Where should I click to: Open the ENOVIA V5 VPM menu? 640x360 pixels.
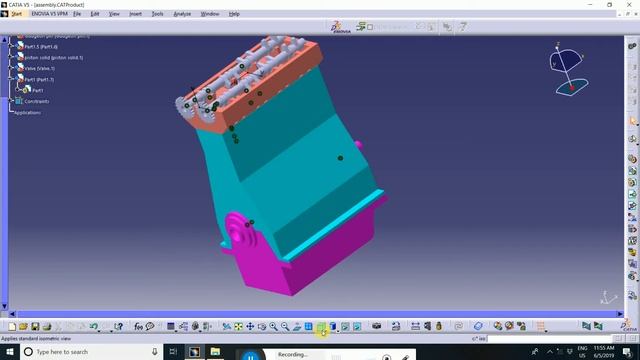(49, 14)
